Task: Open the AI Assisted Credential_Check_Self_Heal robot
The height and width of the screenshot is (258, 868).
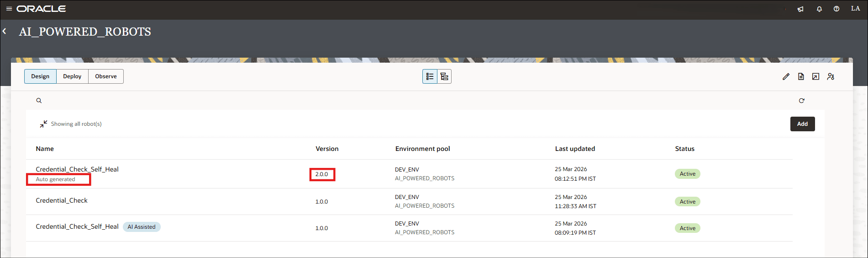Action: coord(77,226)
